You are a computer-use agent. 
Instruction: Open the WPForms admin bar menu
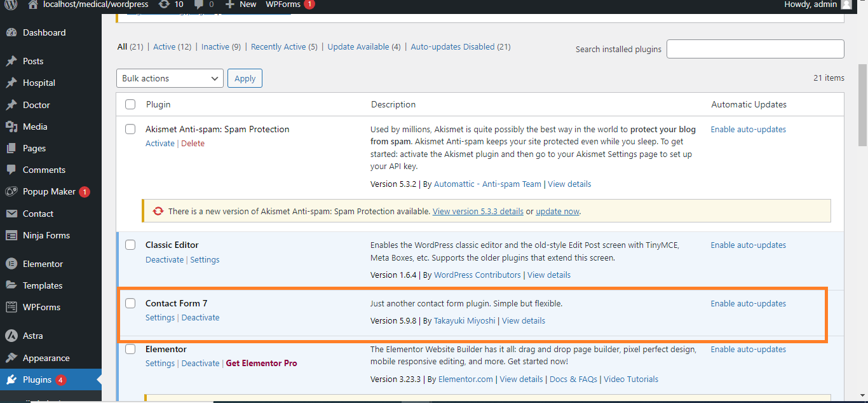pyautogui.click(x=283, y=4)
